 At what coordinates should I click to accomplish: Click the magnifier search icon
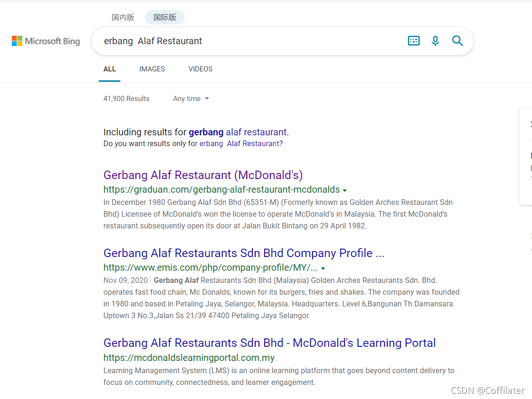point(457,41)
